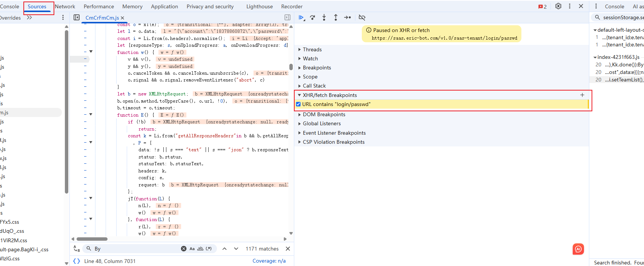Image resolution: width=644 pixels, height=266 pixels.
Task: Go to previous search match
Action: click(224, 249)
